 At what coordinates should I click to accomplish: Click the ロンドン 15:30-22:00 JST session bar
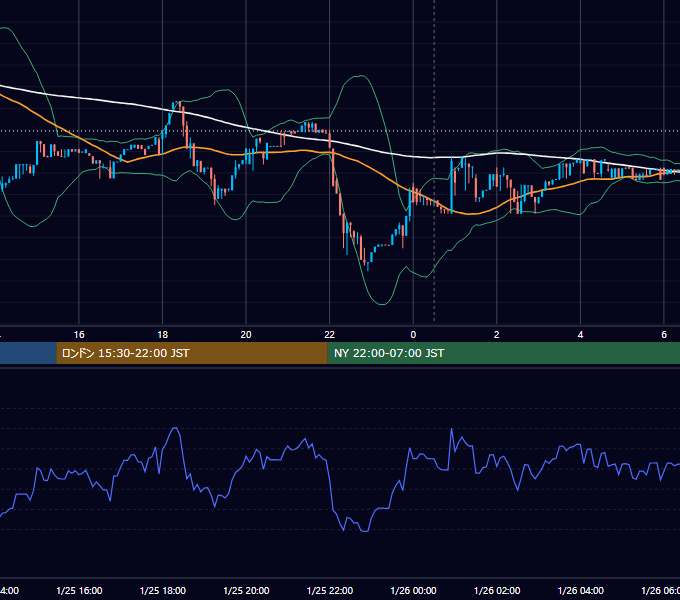(192, 353)
